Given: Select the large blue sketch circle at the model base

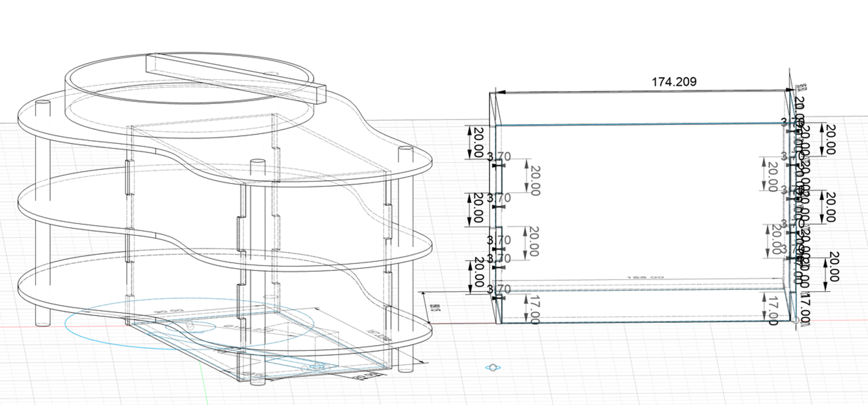Looking at the screenshot, I should pos(189,324).
